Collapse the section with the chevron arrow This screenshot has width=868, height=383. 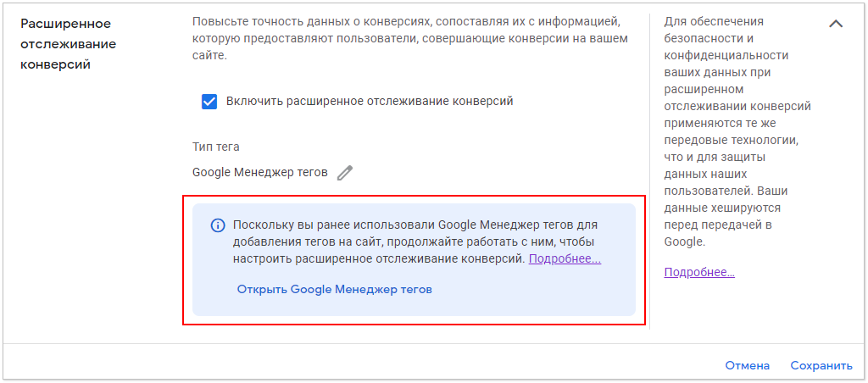pos(835,24)
